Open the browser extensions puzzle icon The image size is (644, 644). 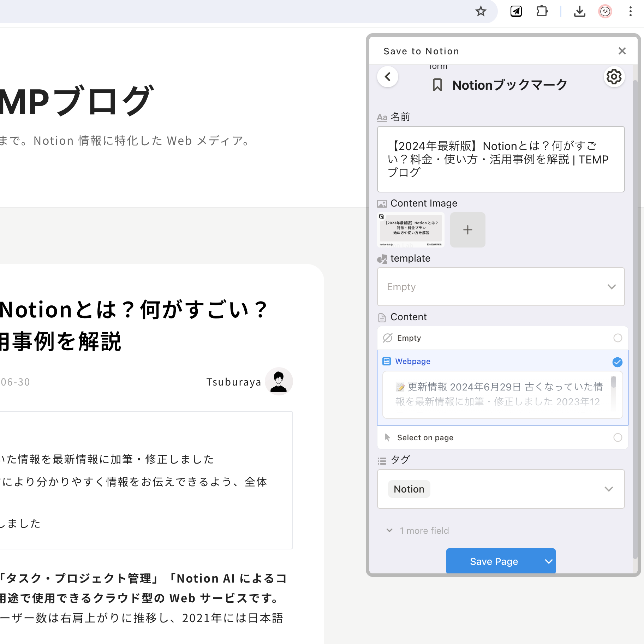(542, 11)
